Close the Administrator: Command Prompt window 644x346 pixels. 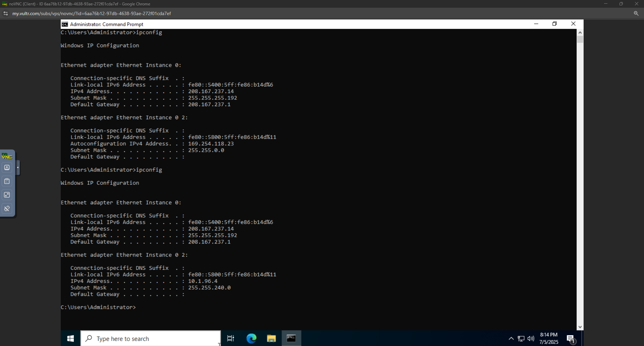pyautogui.click(x=573, y=24)
